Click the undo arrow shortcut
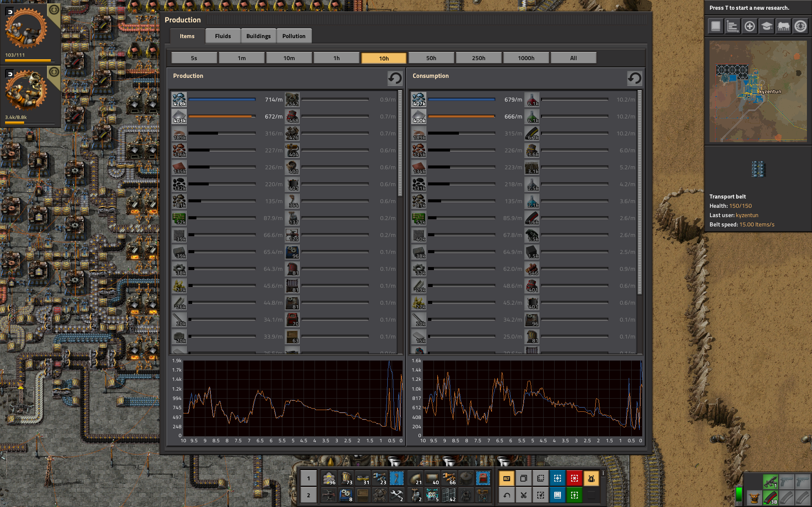Screen dimensions: 812x507 point(507,495)
